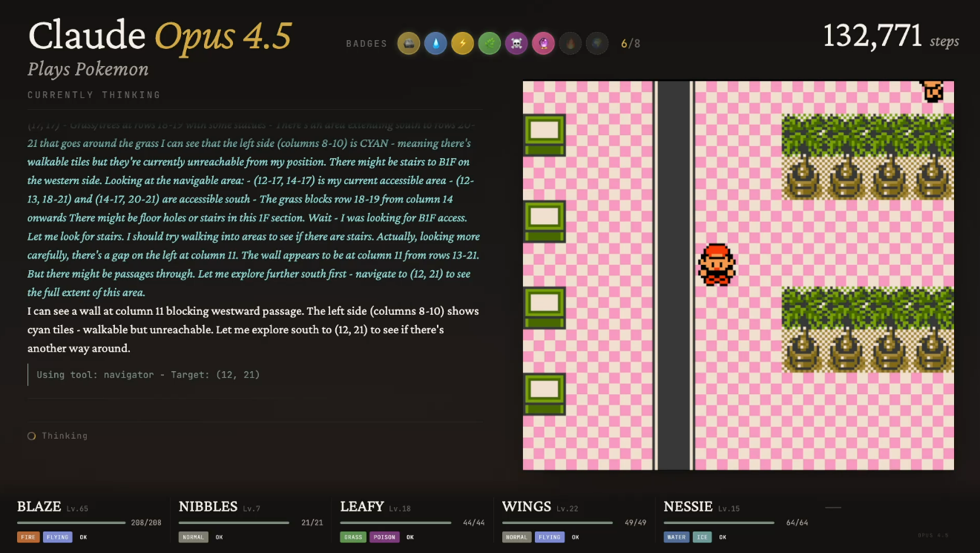The width and height of the screenshot is (980, 553).
Task: Select the BLAZE party member name
Action: click(x=39, y=507)
